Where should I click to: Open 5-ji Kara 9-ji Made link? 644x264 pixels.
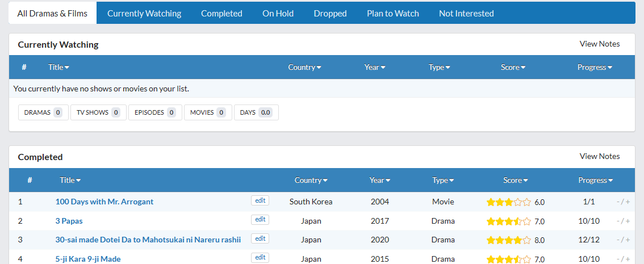pos(88,259)
